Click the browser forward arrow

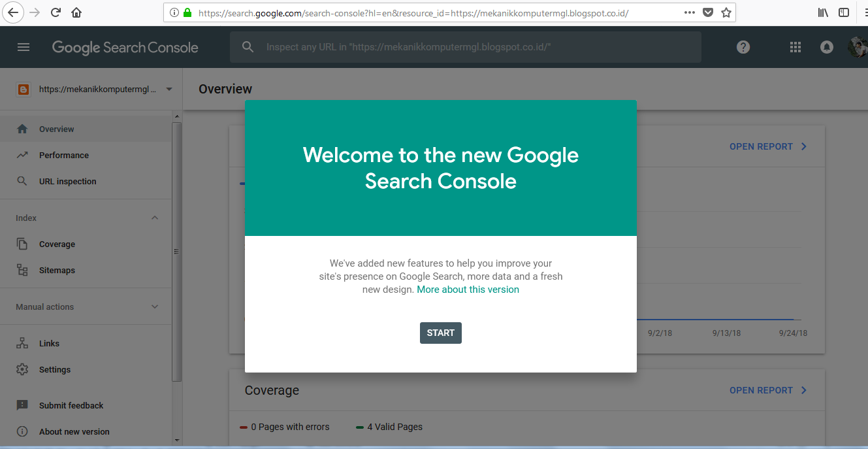35,12
